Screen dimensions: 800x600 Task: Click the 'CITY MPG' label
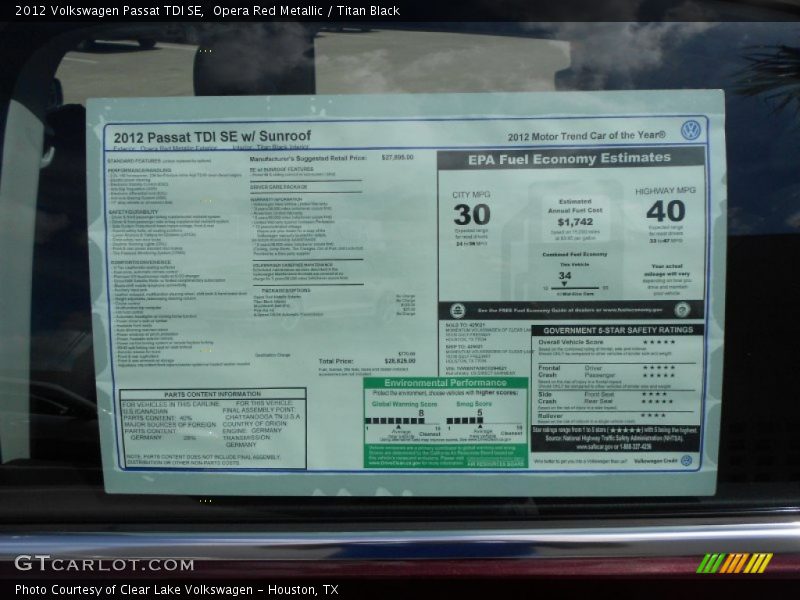coord(471,194)
